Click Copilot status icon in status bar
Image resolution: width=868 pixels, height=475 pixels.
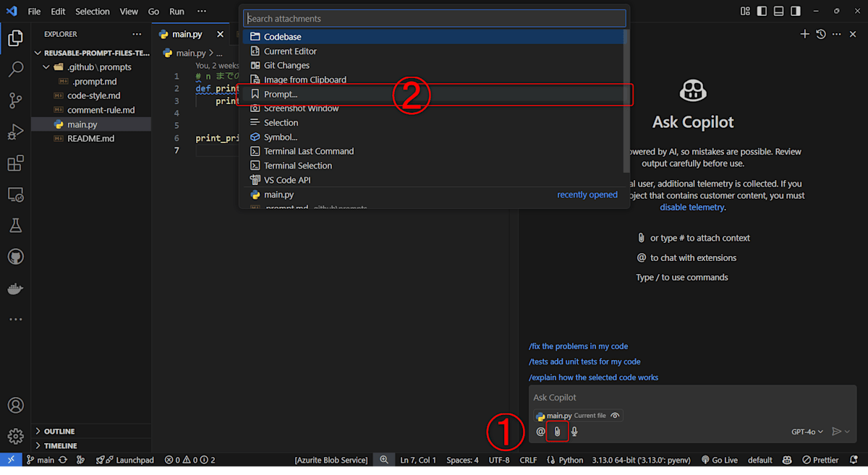(787, 460)
